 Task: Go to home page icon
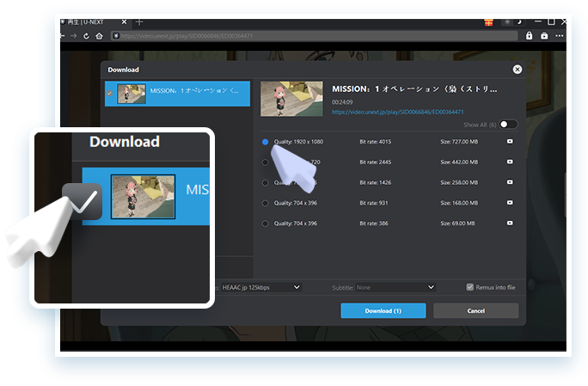click(x=99, y=36)
